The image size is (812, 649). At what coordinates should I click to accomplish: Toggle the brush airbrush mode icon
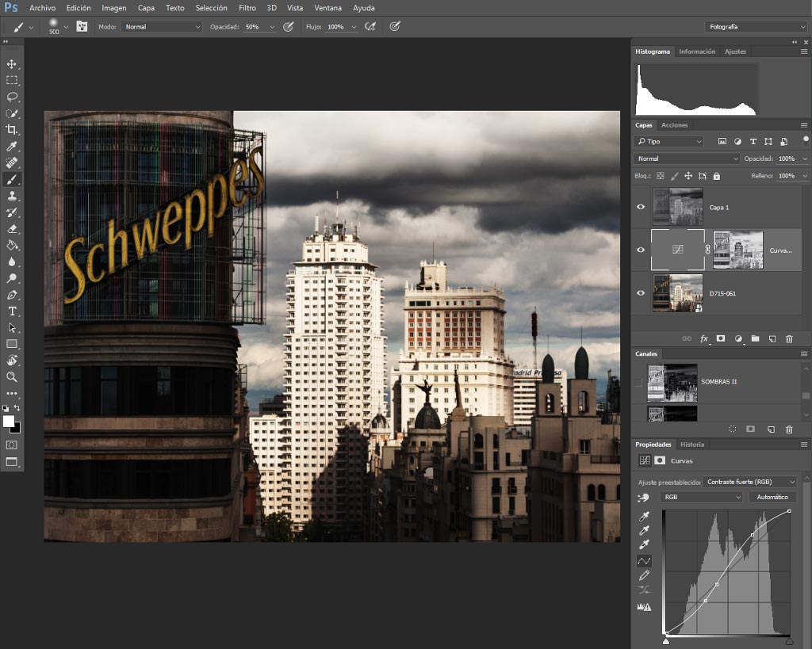(x=370, y=26)
